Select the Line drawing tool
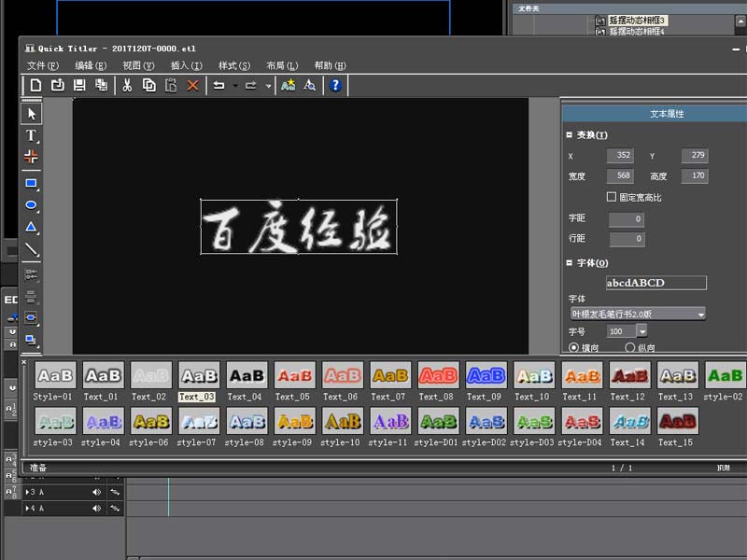747x560 pixels. tap(30, 246)
